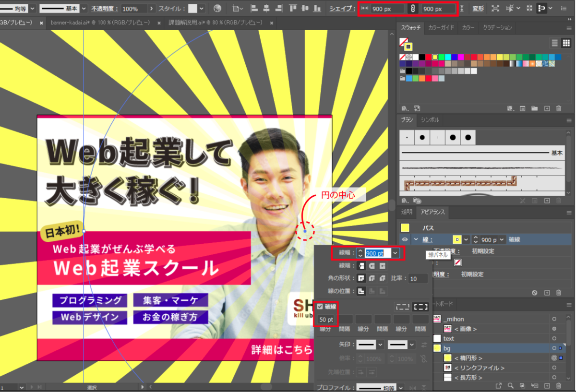576x392 pixels.
Task: Click Create New Layer icon in Layers panel
Action: coord(547,385)
